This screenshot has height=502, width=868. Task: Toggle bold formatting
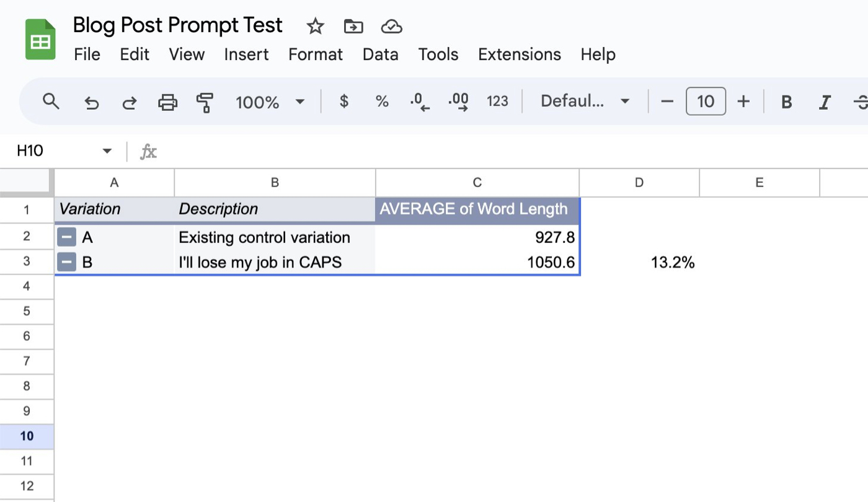[x=786, y=102]
